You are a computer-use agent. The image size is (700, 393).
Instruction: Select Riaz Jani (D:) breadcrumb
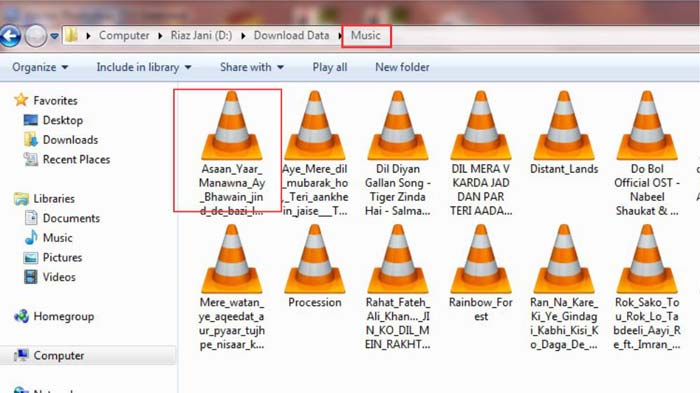(201, 35)
